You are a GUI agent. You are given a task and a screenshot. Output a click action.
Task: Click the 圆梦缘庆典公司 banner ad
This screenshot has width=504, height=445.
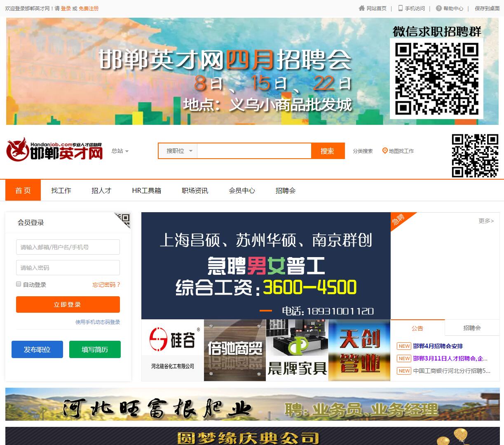coord(252,436)
